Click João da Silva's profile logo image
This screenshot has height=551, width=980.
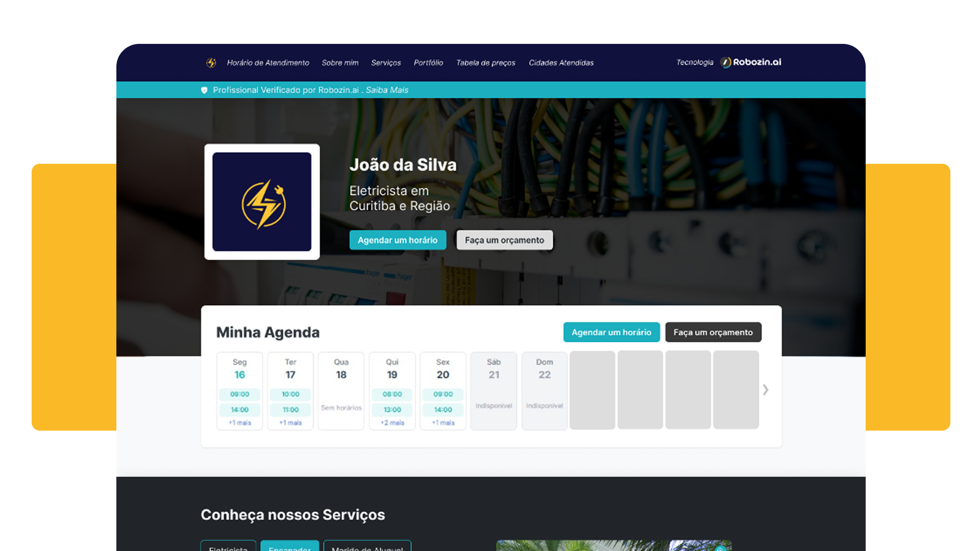(x=262, y=202)
